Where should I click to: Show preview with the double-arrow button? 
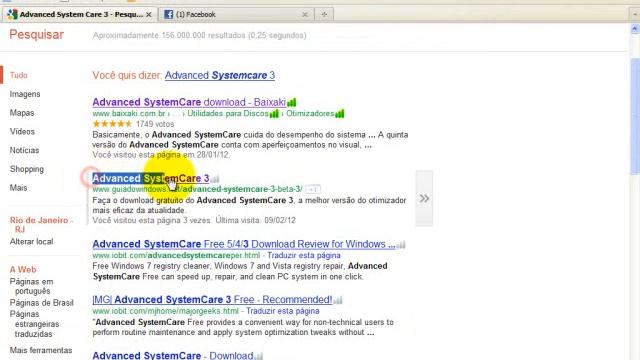424,198
